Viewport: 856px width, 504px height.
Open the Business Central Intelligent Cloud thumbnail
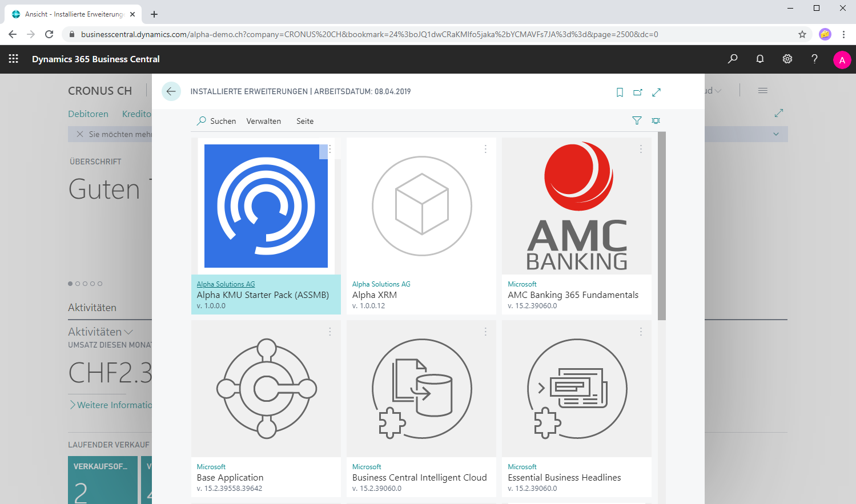coord(421,389)
